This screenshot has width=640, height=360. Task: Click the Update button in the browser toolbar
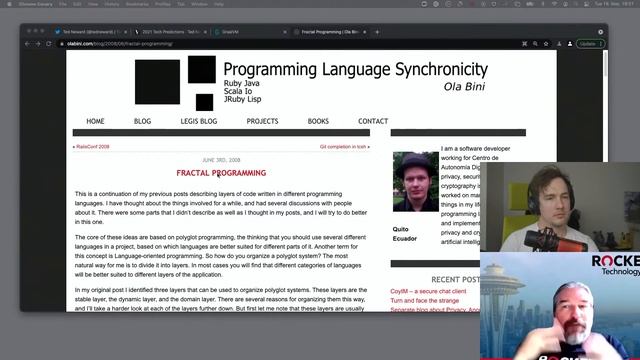click(x=590, y=44)
